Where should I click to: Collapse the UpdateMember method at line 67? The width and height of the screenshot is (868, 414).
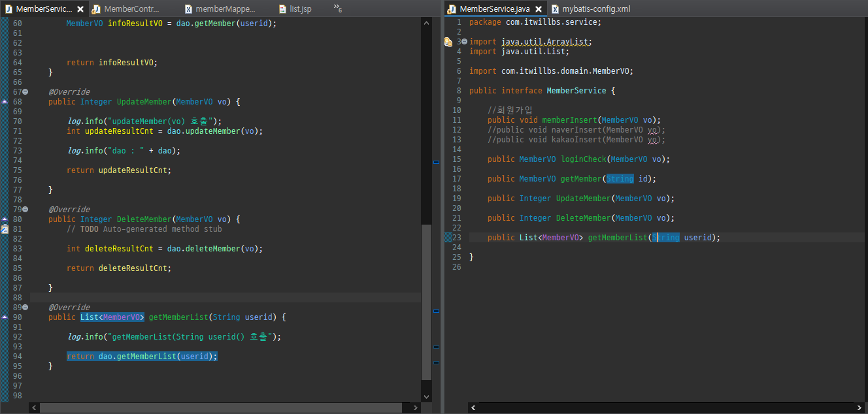point(25,92)
